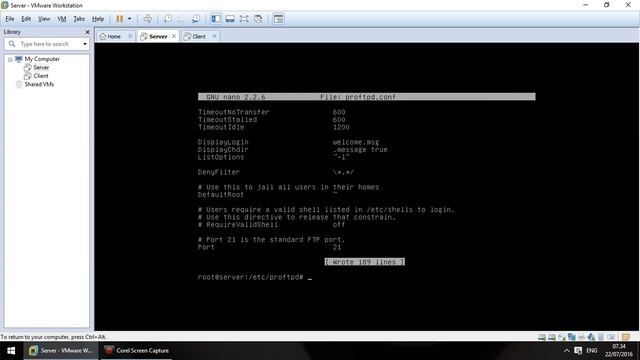640x360 pixels.
Task: Switch to Unity mode
Action: (x=258, y=19)
